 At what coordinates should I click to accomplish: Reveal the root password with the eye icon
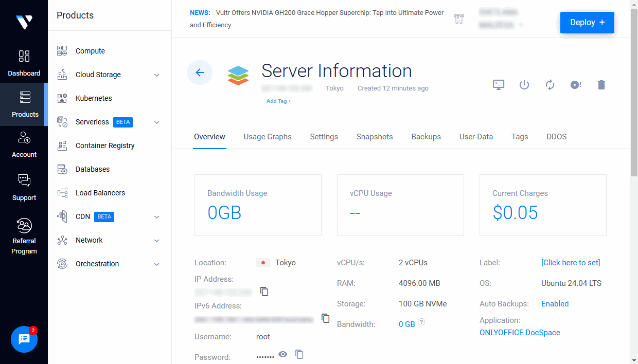pyautogui.click(x=282, y=354)
